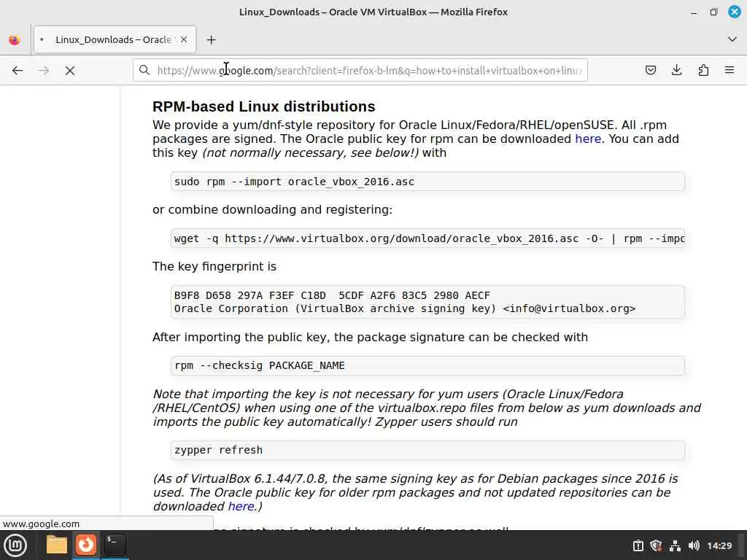Click the 'rpm --checksig PACKAGE_NAME' command

click(427, 366)
